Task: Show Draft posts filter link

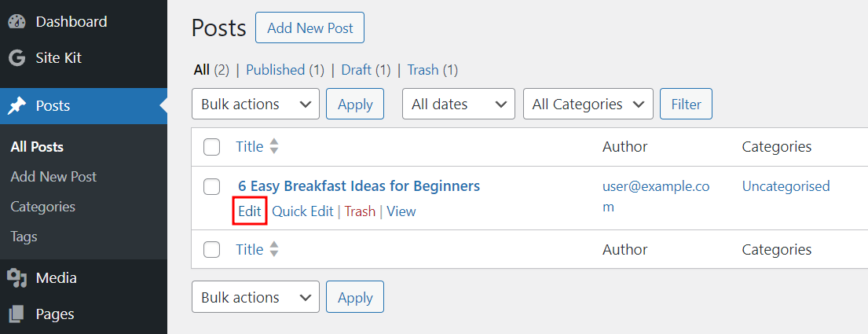Action: (x=356, y=70)
